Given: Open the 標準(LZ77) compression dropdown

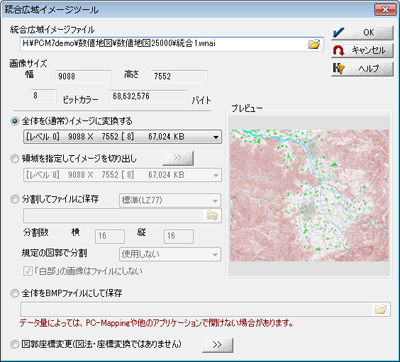Looking at the screenshot, I should point(170,201).
